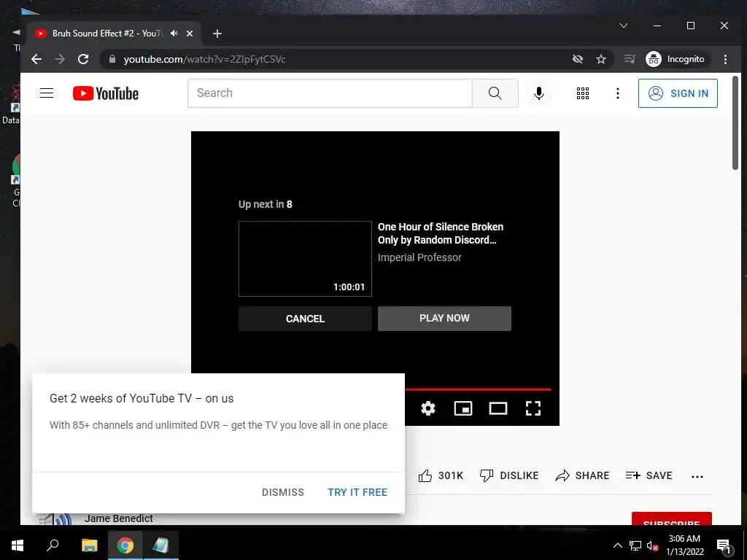Open Jame Benedict channel name
The image size is (747, 560).
tap(119, 518)
